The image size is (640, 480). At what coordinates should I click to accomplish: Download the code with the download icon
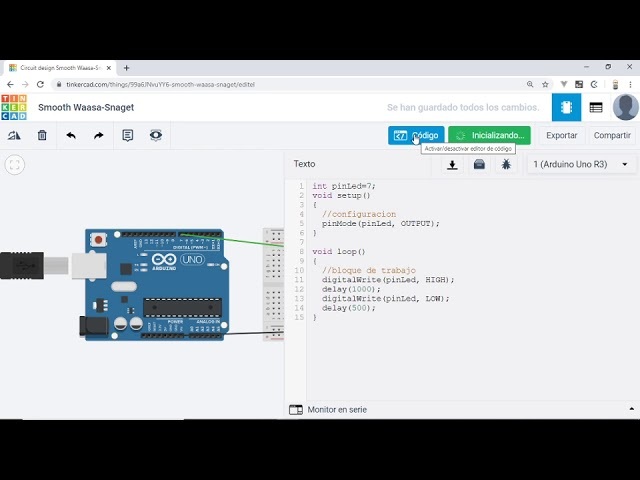pyautogui.click(x=452, y=164)
